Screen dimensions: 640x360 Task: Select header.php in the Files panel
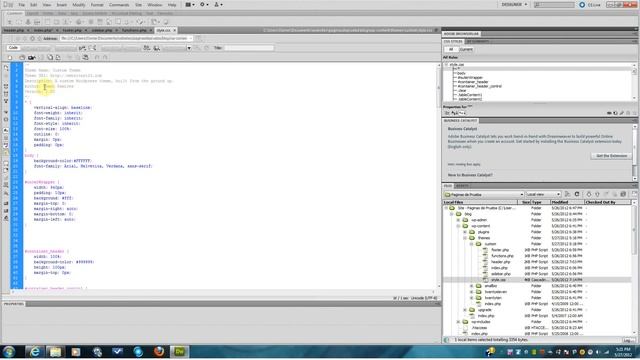pyautogui.click(x=500, y=262)
